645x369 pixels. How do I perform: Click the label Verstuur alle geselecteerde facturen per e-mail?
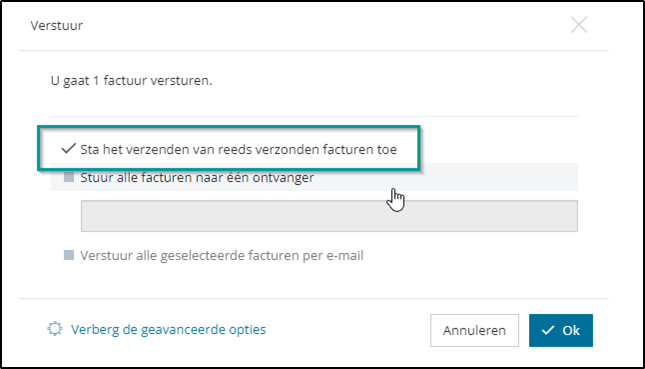222,255
